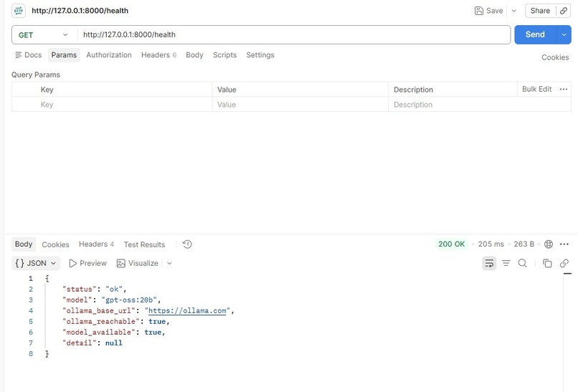578x392 pixels.
Task: Expand the GET method dropdown
Action: coord(44,35)
